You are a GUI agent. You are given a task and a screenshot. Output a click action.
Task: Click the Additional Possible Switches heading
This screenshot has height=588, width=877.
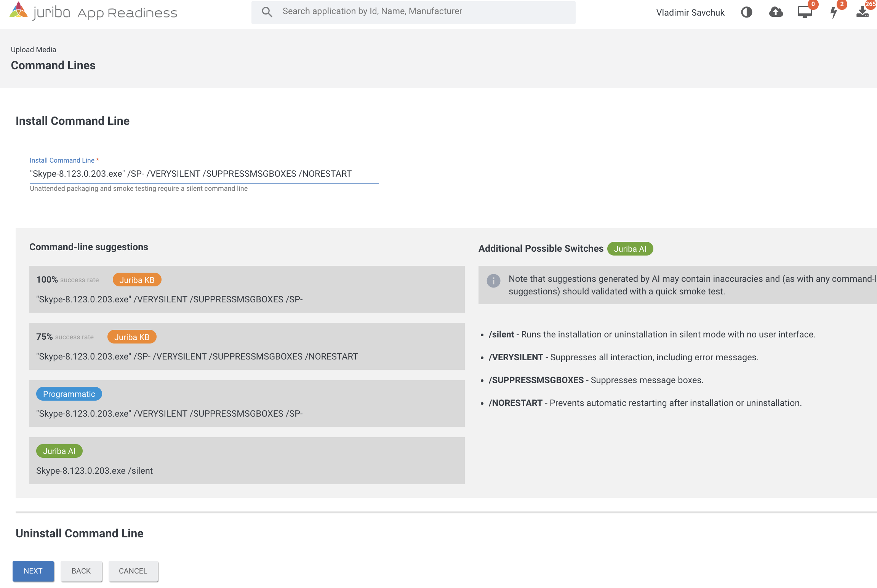click(541, 248)
